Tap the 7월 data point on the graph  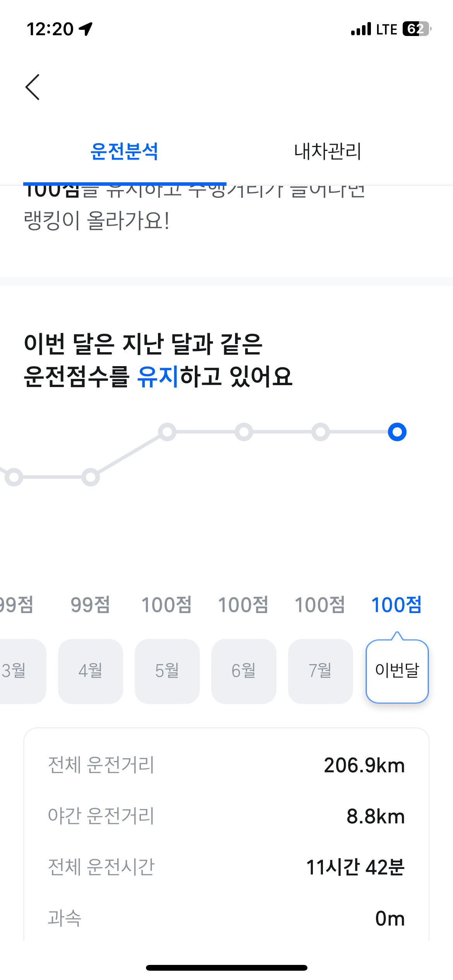point(321,432)
